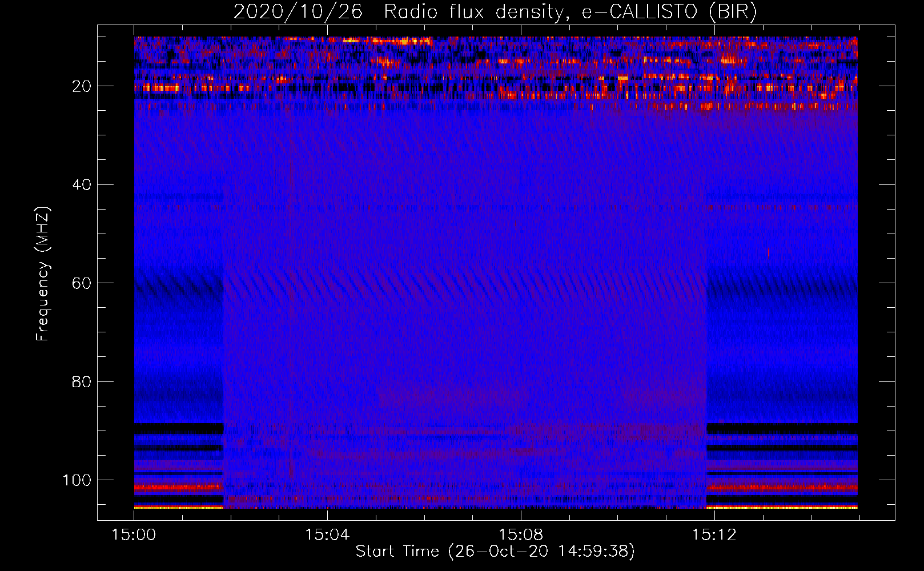Click the 100 MHz frequency tick label

(x=77, y=480)
